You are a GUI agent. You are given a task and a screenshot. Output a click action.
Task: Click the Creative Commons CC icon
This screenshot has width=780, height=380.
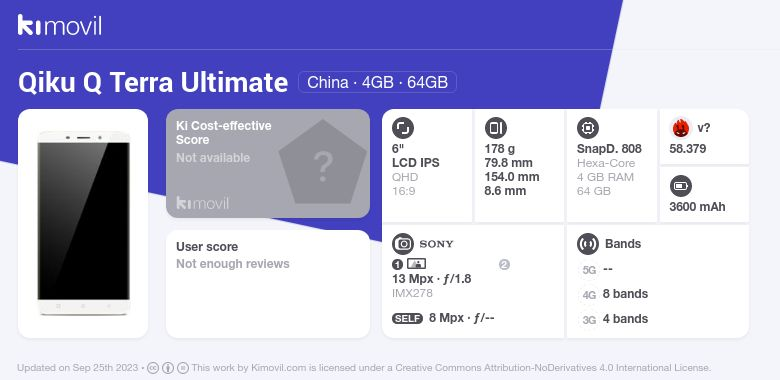tap(153, 368)
